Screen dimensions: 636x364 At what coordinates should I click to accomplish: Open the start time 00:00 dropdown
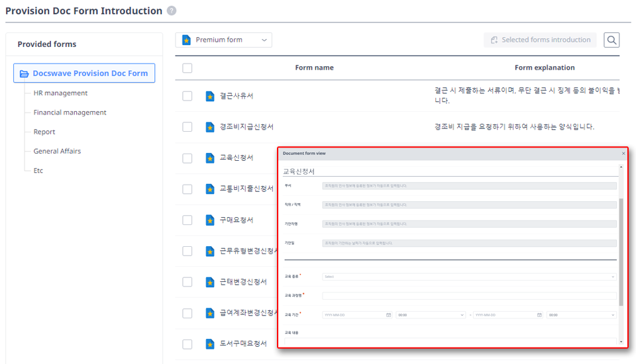pyautogui.click(x=431, y=315)
